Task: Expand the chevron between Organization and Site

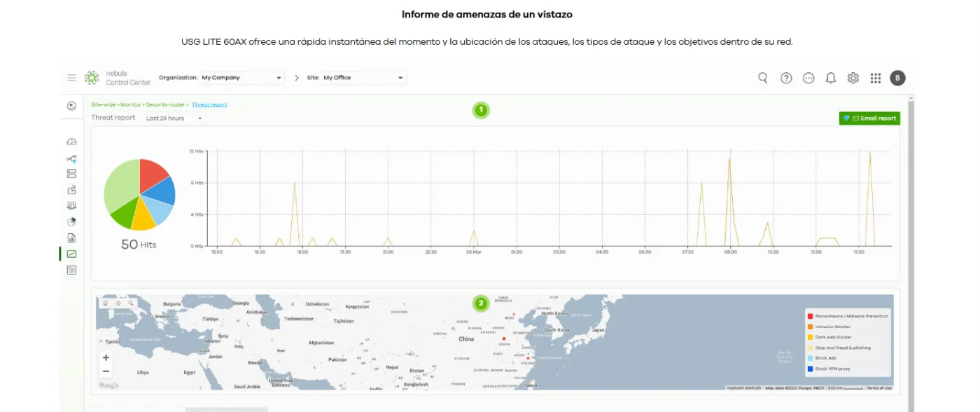Action: point(297,78)
